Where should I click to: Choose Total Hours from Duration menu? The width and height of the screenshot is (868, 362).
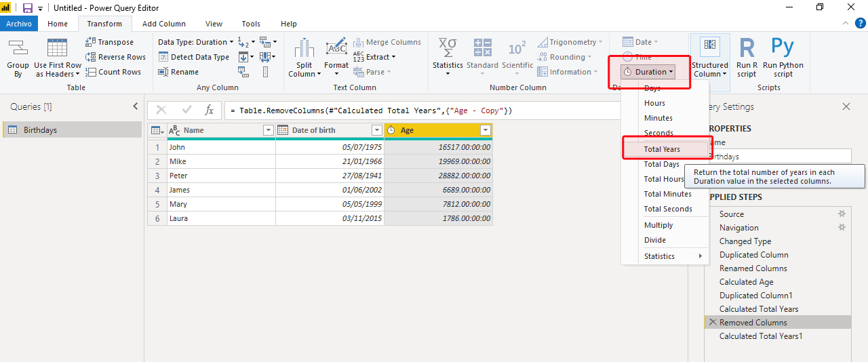tap(664, 179)
